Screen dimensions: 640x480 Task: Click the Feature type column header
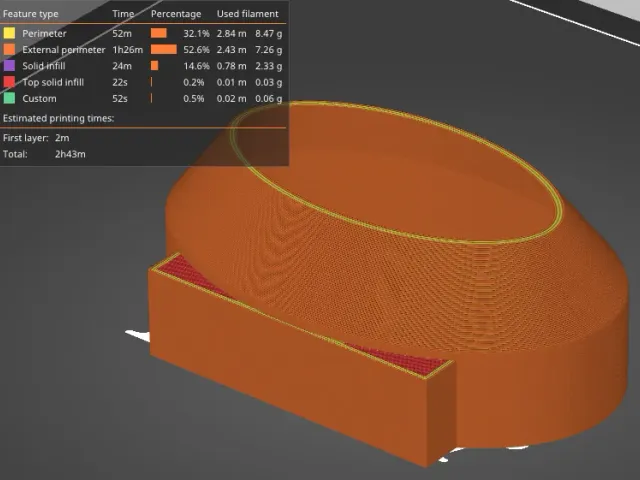[31, 14]
